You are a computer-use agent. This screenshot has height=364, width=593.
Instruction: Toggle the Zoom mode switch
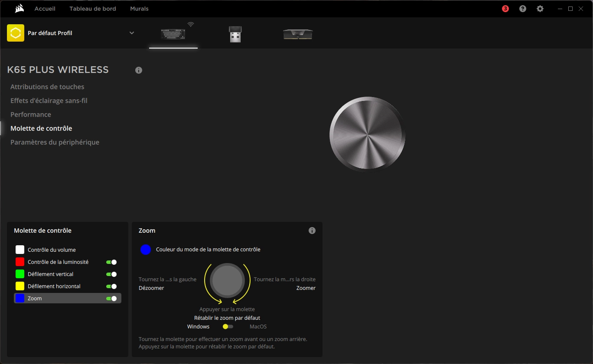pyautogui.click(x=111, y=299)
